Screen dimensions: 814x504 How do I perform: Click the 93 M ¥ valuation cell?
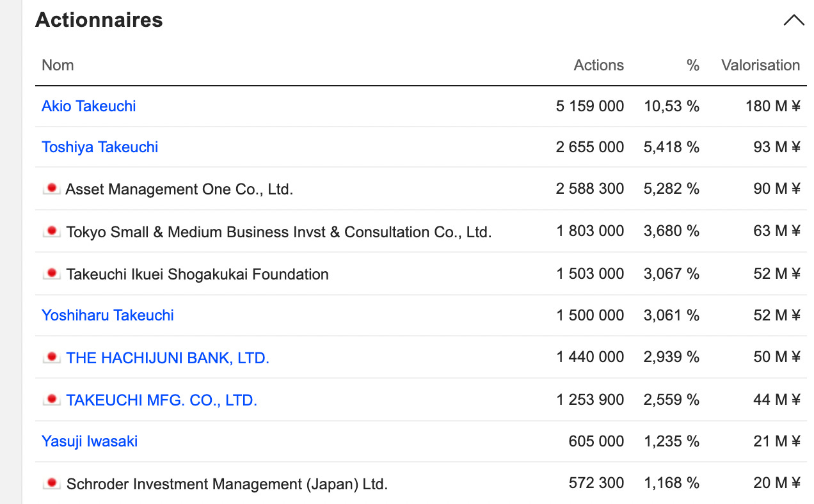tap(777, 147)
